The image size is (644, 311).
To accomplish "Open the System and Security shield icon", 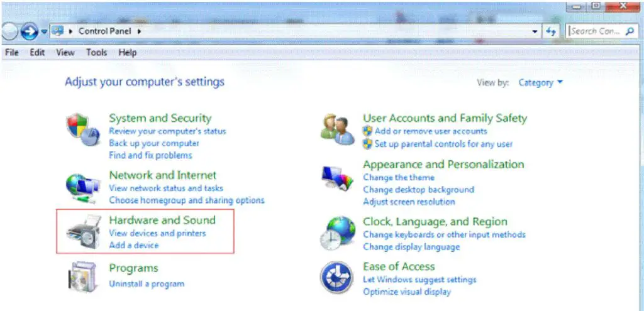I will (84, 129).
